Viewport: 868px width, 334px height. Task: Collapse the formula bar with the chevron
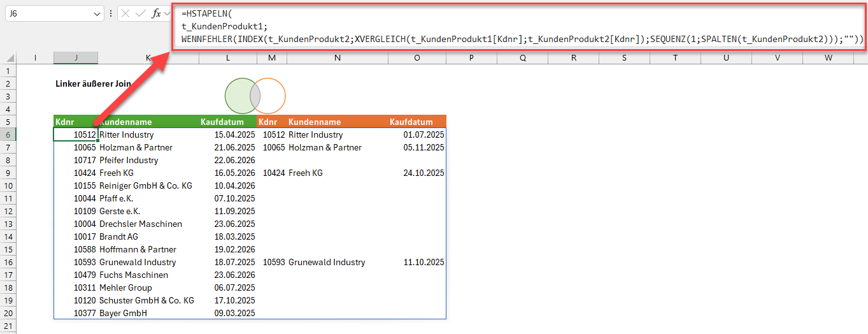(167, 13)
